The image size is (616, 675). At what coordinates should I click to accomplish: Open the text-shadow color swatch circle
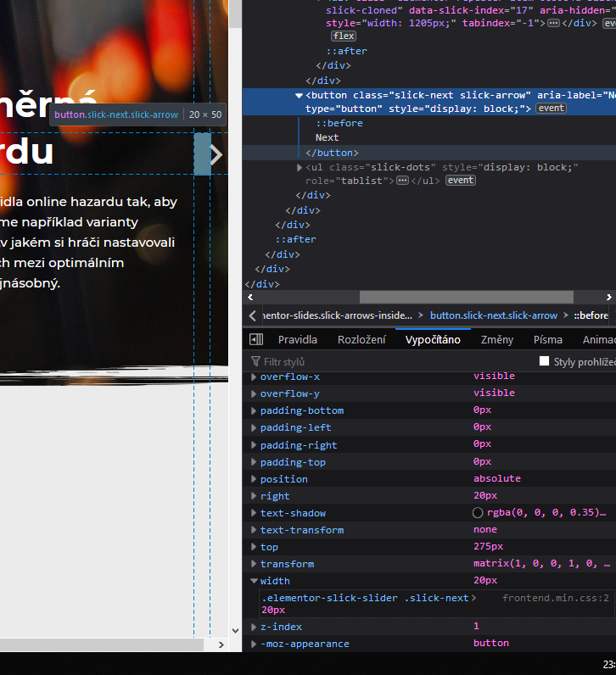click(478, 513)
